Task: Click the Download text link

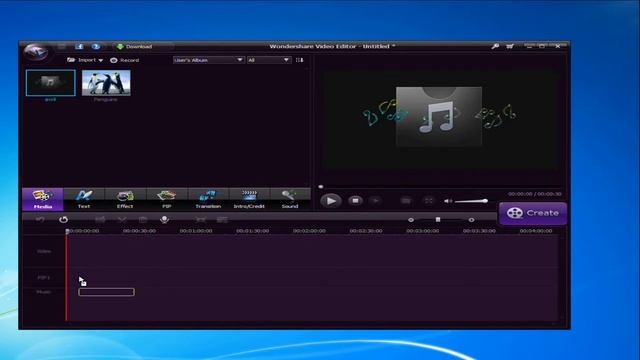Action: 139,47
